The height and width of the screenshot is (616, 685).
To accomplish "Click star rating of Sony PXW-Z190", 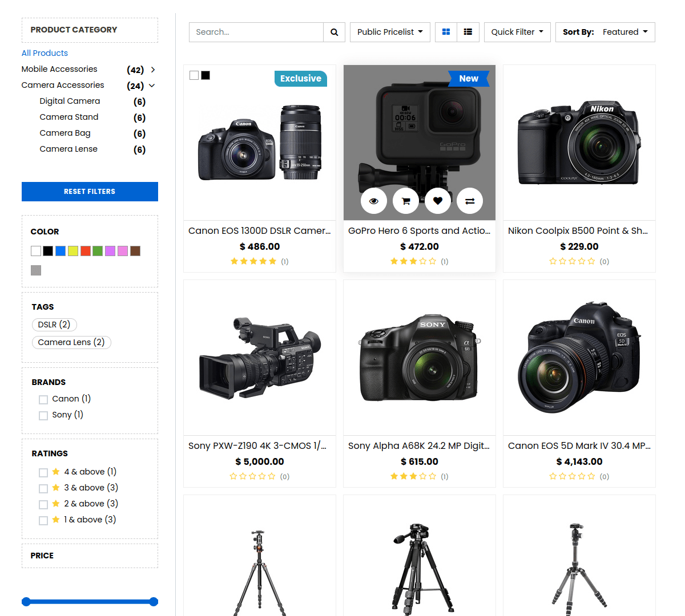I will point(253,476).
